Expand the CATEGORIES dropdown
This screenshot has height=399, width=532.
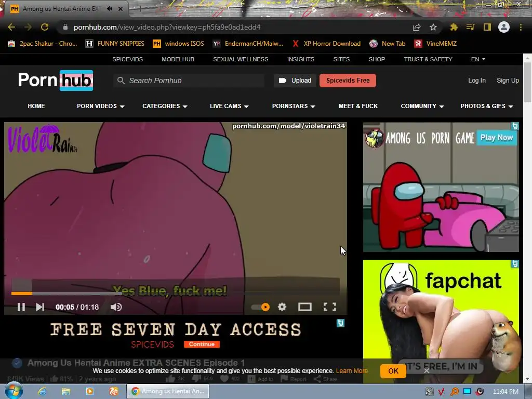point(165,106)
